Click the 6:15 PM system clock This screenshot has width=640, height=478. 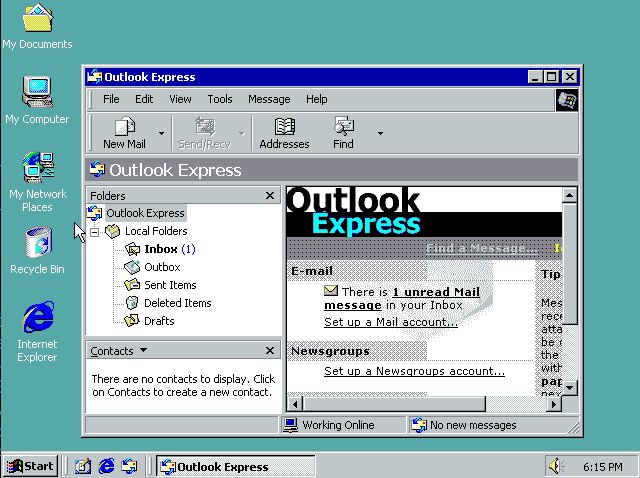click(x=603, y=467)
